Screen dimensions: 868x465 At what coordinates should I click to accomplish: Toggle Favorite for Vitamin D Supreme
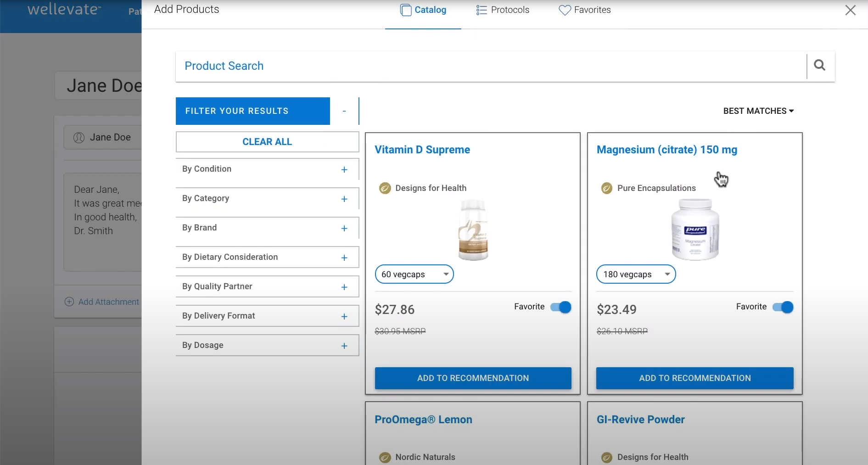[560, 307]
